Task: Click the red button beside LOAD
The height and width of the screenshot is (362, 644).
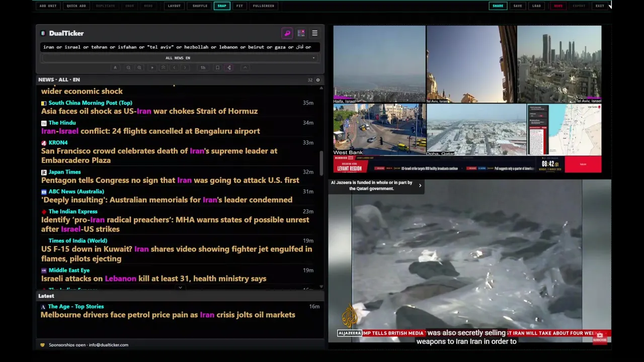Action: tap(558, 6)
